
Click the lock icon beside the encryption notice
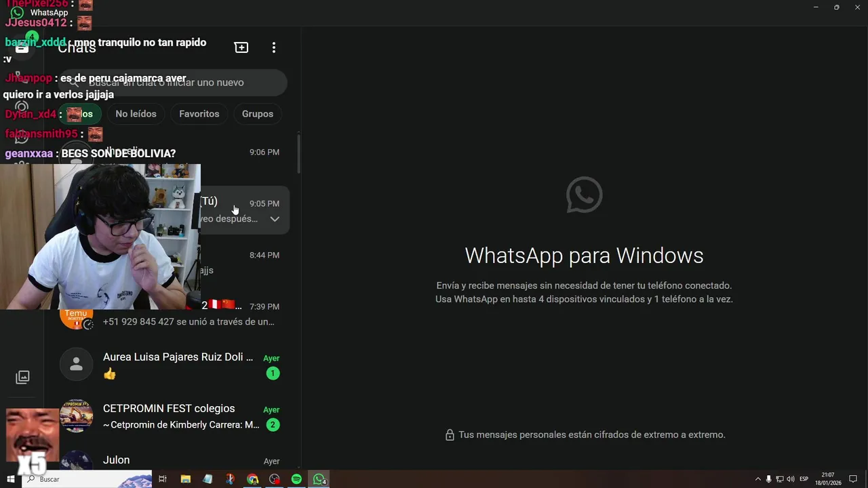pos(450,435)
